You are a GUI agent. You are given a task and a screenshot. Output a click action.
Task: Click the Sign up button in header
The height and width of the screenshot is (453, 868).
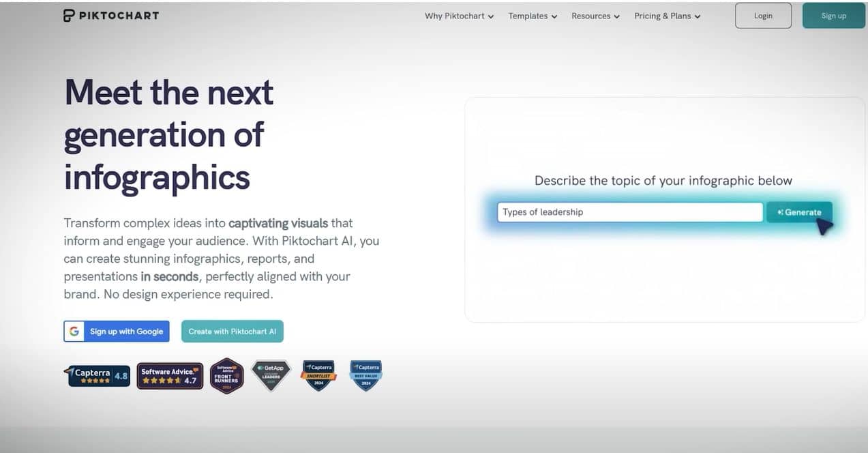pos(833,16)
